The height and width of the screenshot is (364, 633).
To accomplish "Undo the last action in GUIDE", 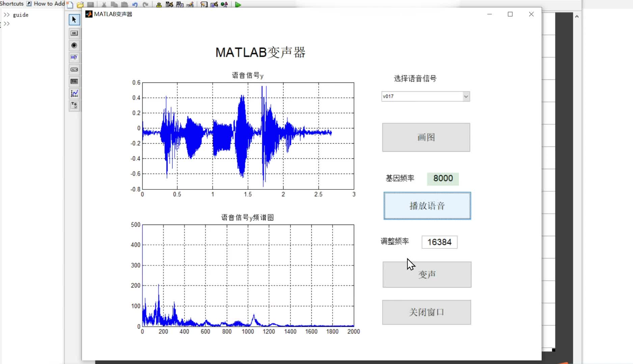I will pos(135,4).
